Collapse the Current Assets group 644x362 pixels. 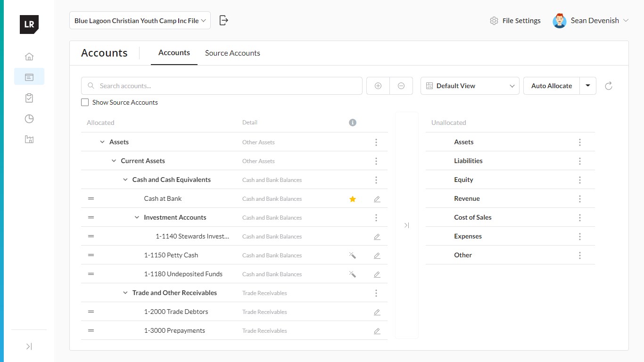(x=114, y=161)
